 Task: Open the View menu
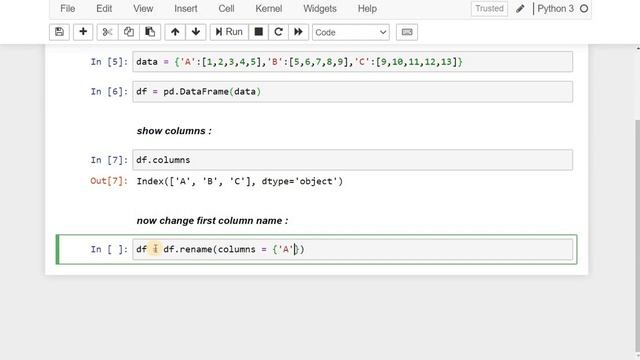pos(143,9)
